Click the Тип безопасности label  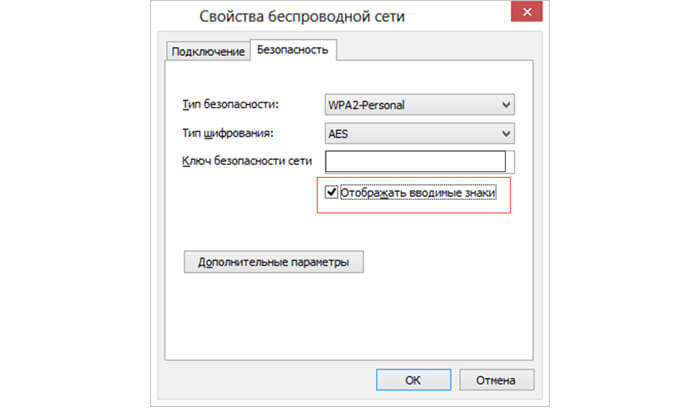tap(231, 104)
